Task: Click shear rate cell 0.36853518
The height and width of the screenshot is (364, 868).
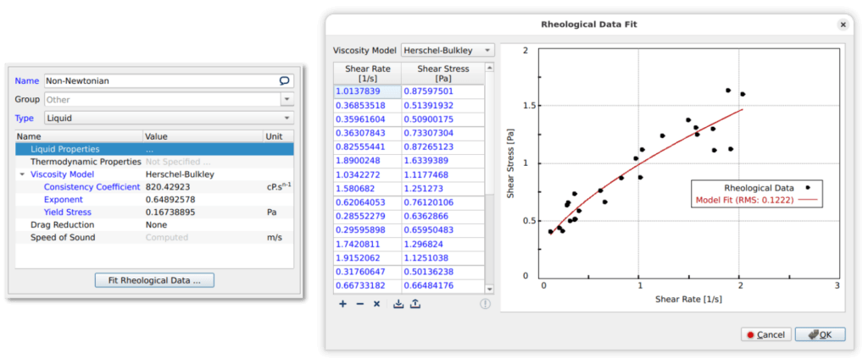Action: pyautogui.click(x=368, y=105)
